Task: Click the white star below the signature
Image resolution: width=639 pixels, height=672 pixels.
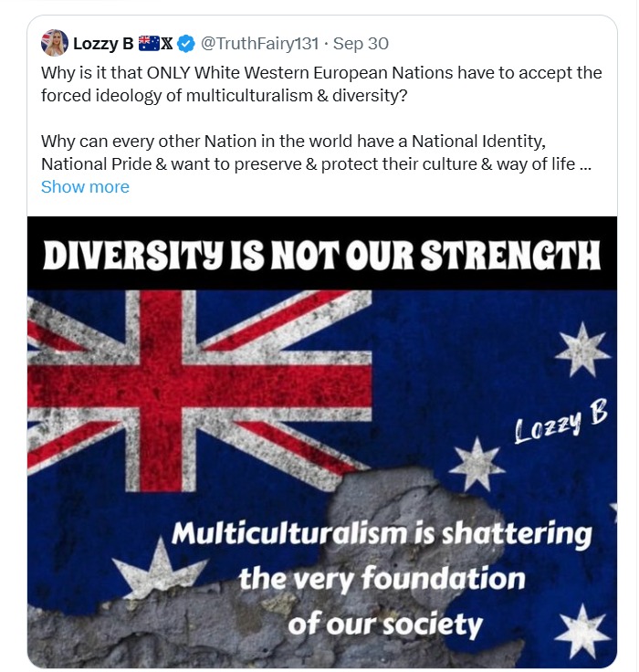Action: point(477,463)
